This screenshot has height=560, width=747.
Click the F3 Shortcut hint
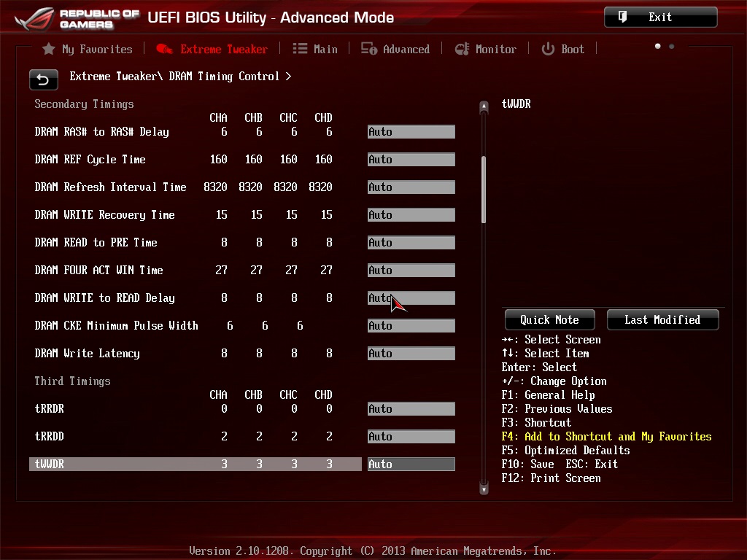click(x=536, y=422)
